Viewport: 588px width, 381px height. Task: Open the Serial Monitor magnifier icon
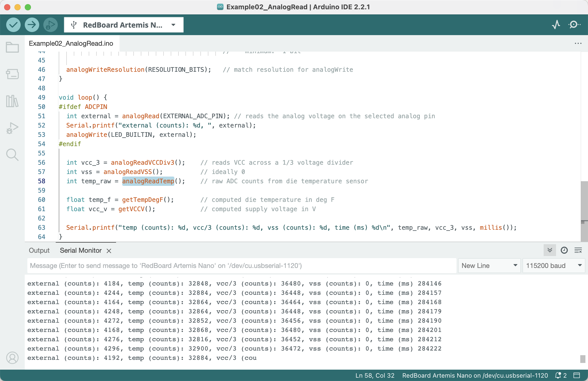(574, 25)
